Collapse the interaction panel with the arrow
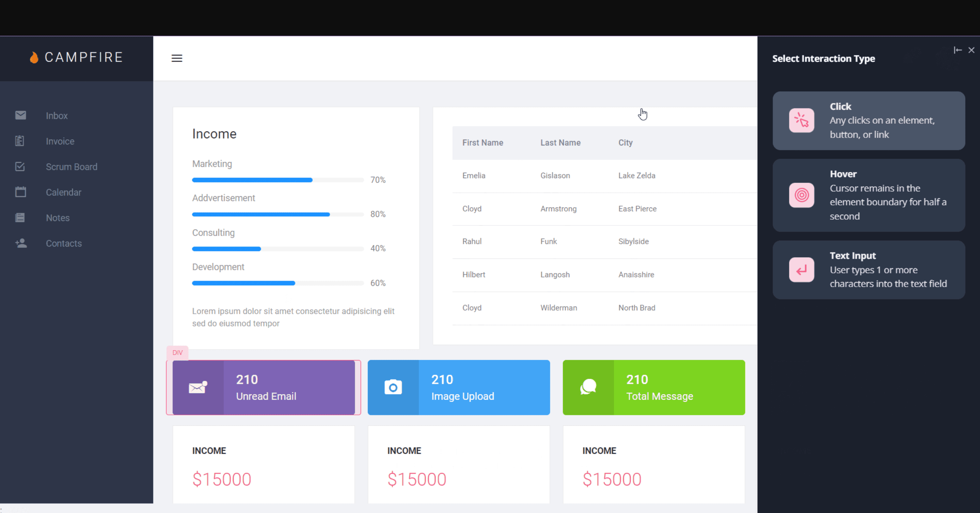The width and height of the screenshot is (980, 513). (958, 50)
